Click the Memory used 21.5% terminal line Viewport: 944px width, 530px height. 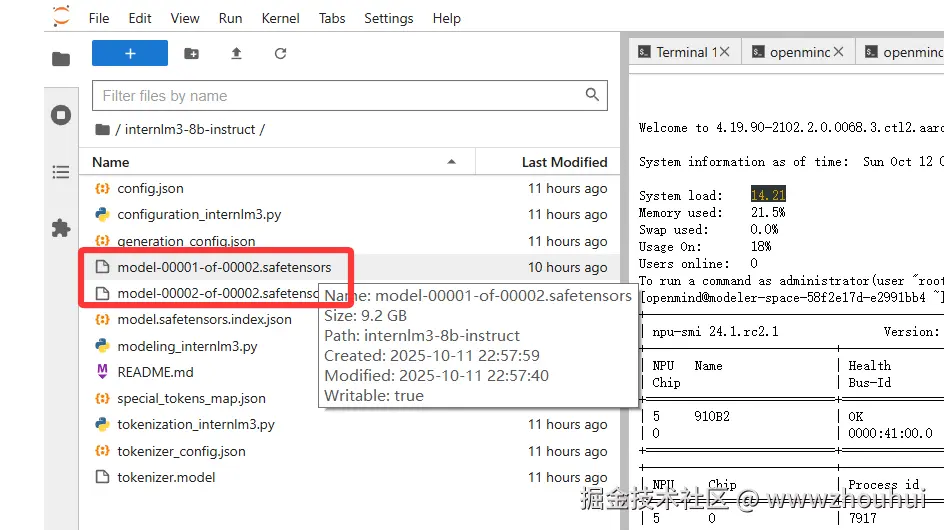point(712,213)
